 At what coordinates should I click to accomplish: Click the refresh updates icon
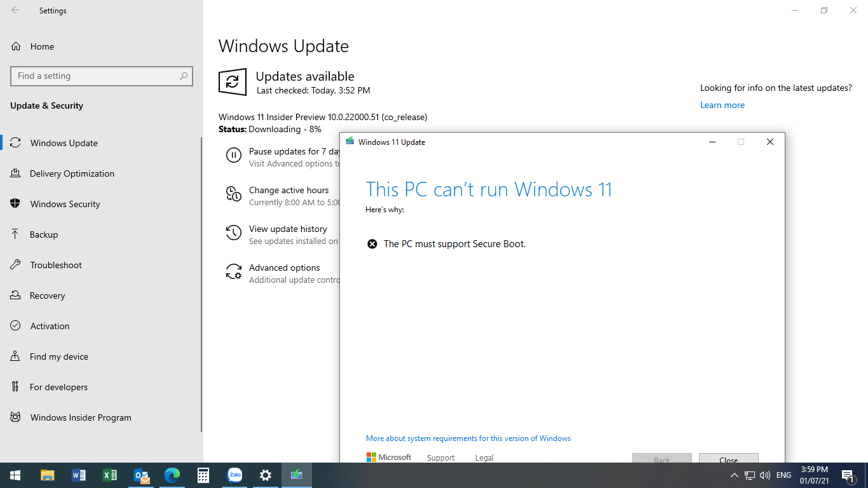233,82
